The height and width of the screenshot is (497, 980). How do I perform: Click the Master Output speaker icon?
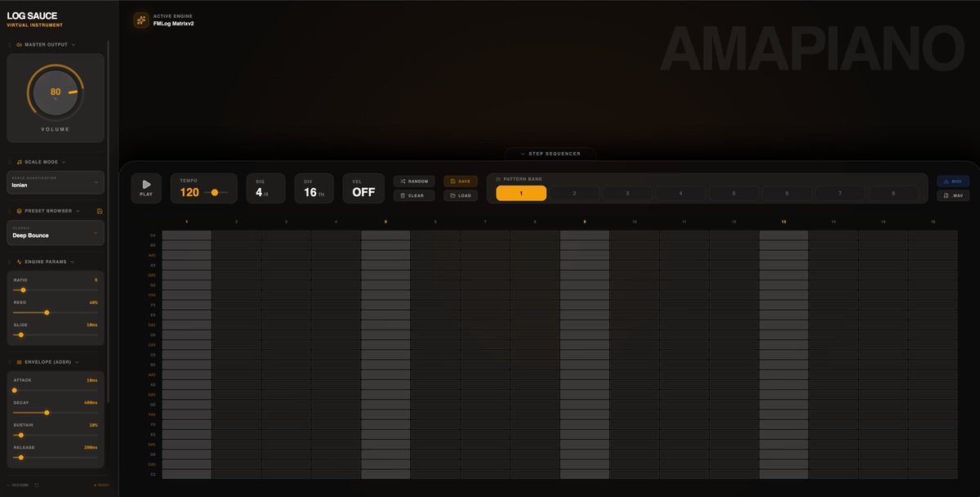[x=19, y=45]
